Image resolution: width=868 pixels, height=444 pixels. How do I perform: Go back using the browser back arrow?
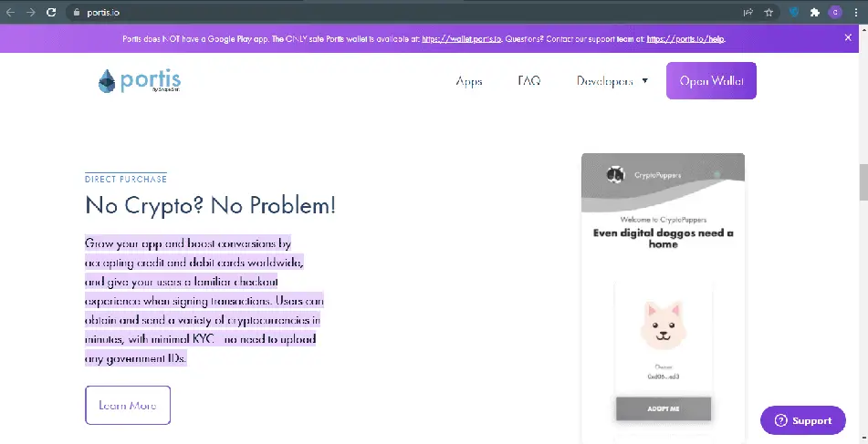pyautogui.click(x=10, y=12)
